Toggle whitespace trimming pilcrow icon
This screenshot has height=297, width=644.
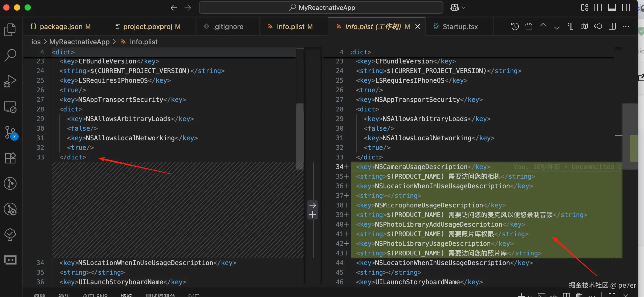click(570, 26)
